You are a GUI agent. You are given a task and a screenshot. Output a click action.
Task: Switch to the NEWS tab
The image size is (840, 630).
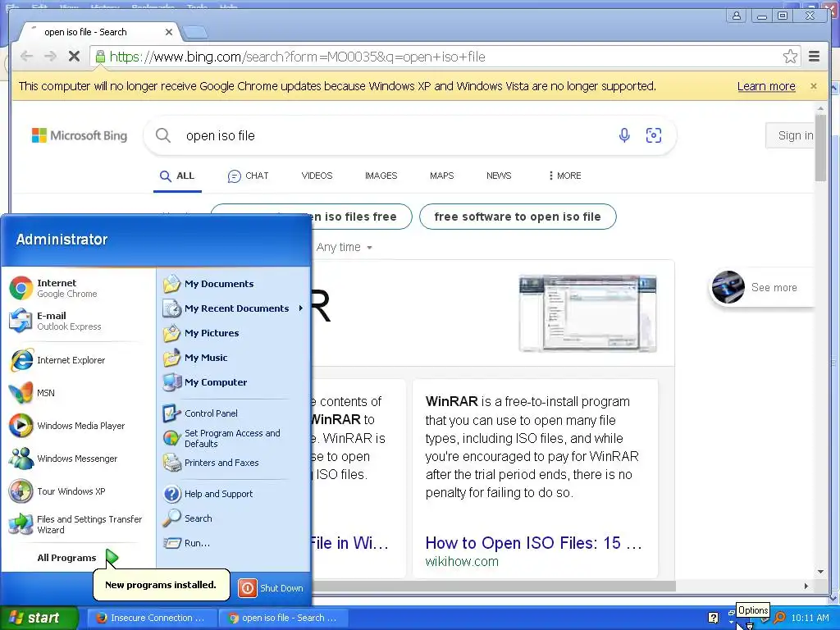499,176
